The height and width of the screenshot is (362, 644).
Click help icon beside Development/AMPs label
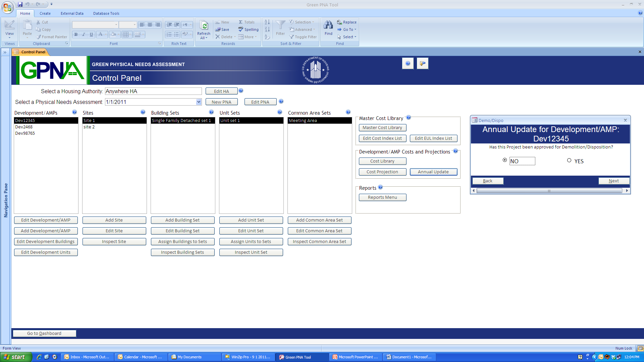tap(74, 112)
